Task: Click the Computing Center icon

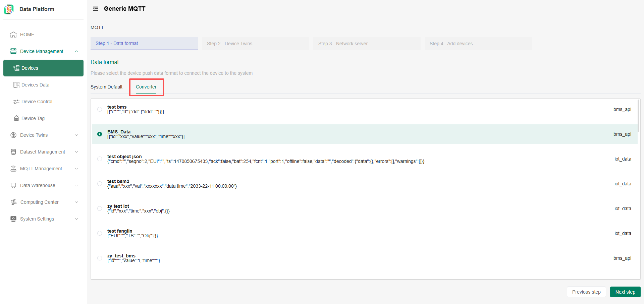Action: coord(13,202)
